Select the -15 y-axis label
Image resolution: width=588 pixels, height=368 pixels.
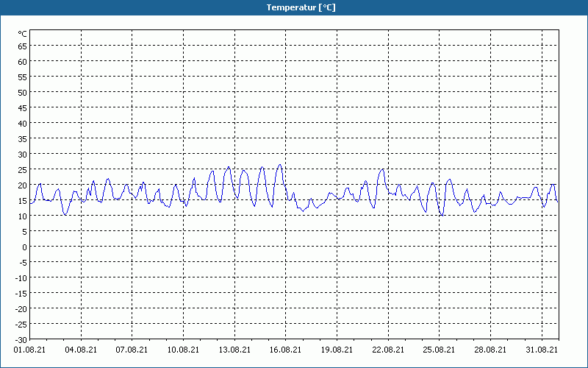[21, 294]
